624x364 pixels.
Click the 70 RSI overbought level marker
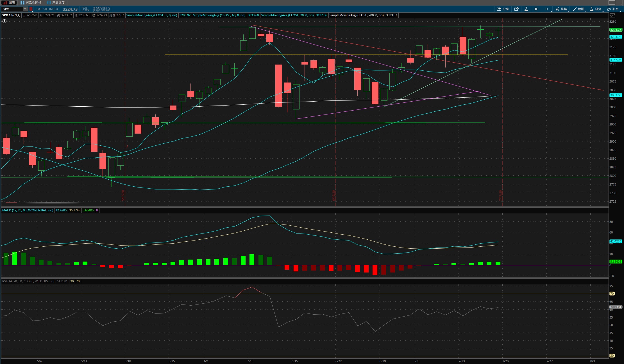(x=612, y=294)
